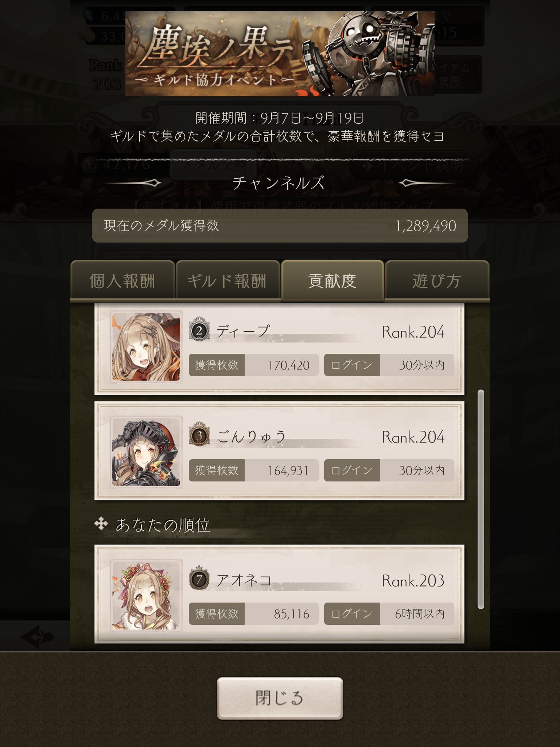Open the 個人報酬 tab
This screenshot has width=560, height=747.
(x=122, y=281)
